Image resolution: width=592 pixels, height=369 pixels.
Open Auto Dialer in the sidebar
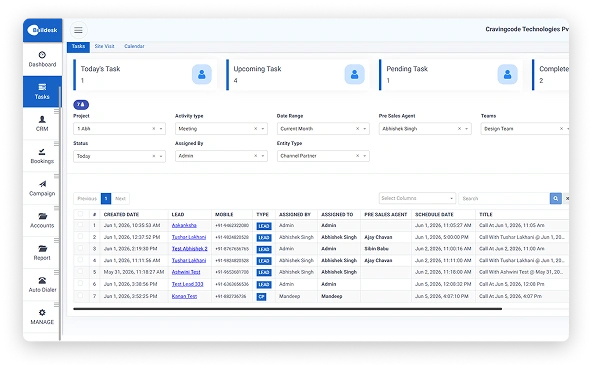(42, 285)
